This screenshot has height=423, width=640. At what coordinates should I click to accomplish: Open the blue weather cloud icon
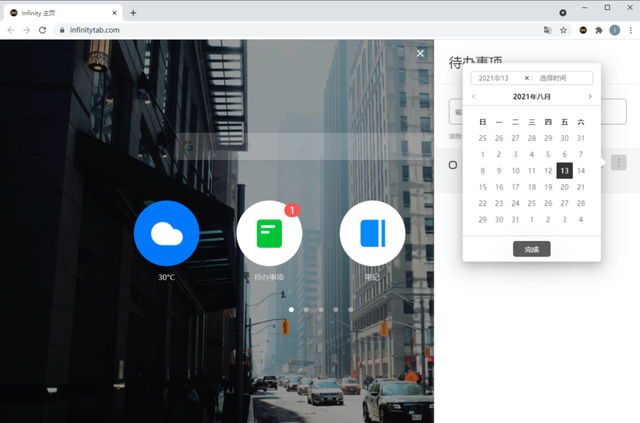tap(167, 233)
